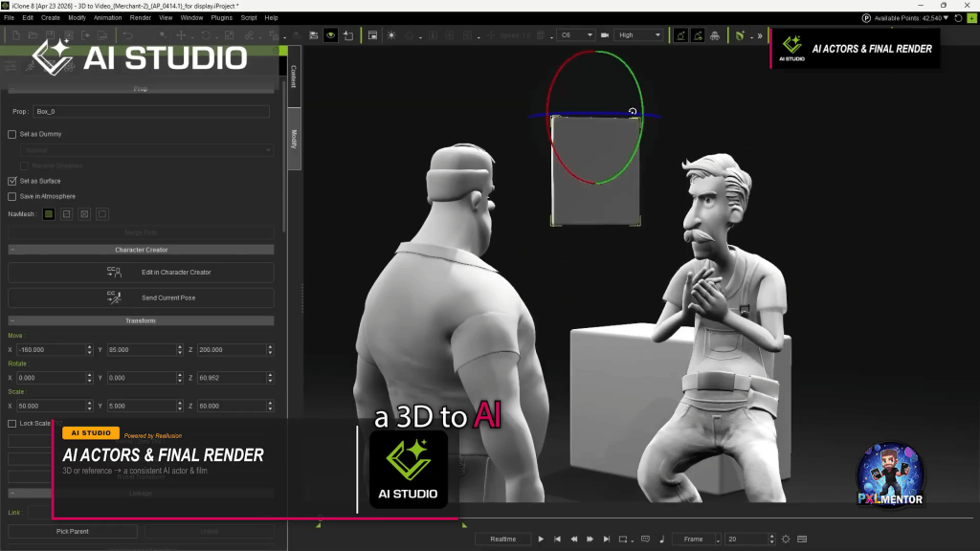Image resolution: width=980 pixels, height=551 pixels.
Task: Jump to the end frame
Action: (606, 540)
